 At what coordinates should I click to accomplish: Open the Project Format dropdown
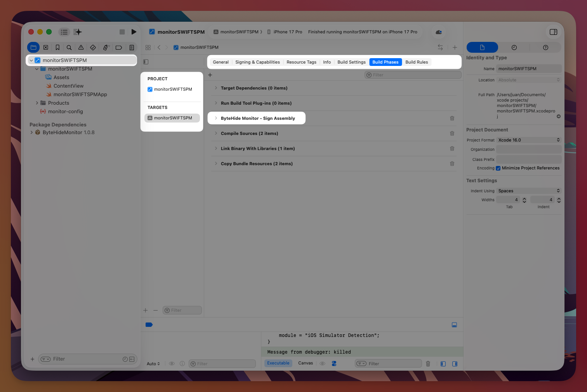click(x=529, y=140)
